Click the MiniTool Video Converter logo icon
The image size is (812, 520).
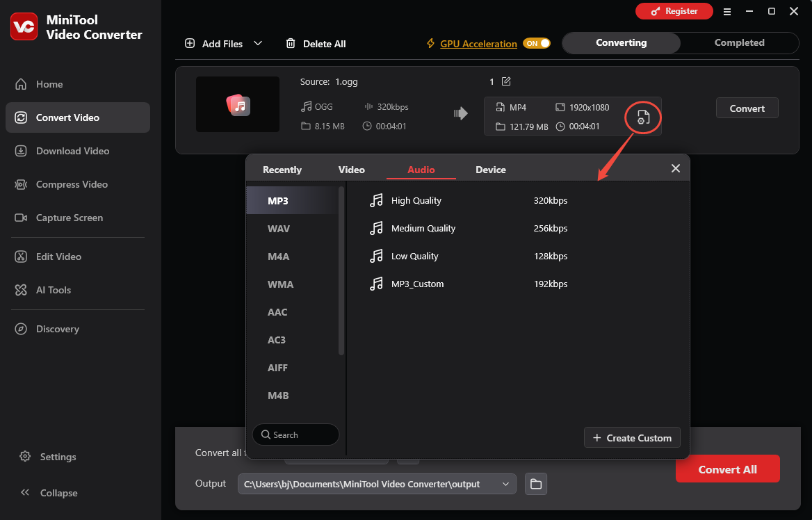pyautogui.click(x=24, y=26)
